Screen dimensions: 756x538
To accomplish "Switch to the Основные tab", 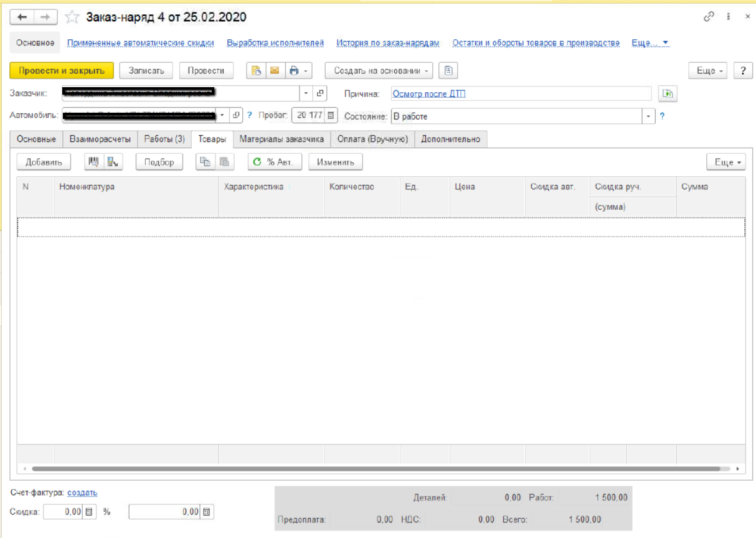I will click(x=36, y=139).
